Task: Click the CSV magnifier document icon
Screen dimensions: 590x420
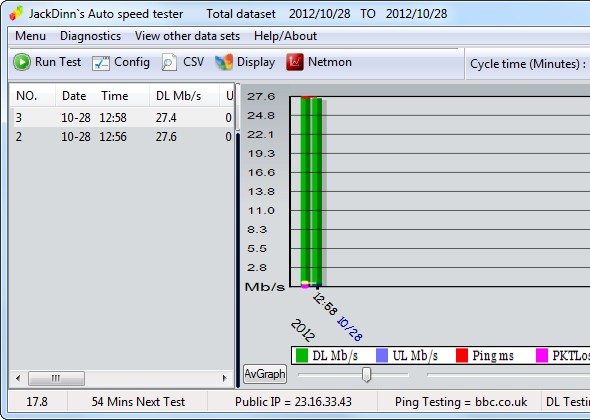Action: tap(169, 62)
